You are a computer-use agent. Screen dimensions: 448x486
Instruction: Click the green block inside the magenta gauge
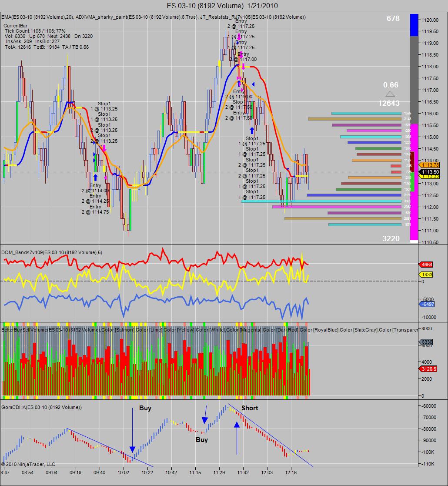pos(412,181)
